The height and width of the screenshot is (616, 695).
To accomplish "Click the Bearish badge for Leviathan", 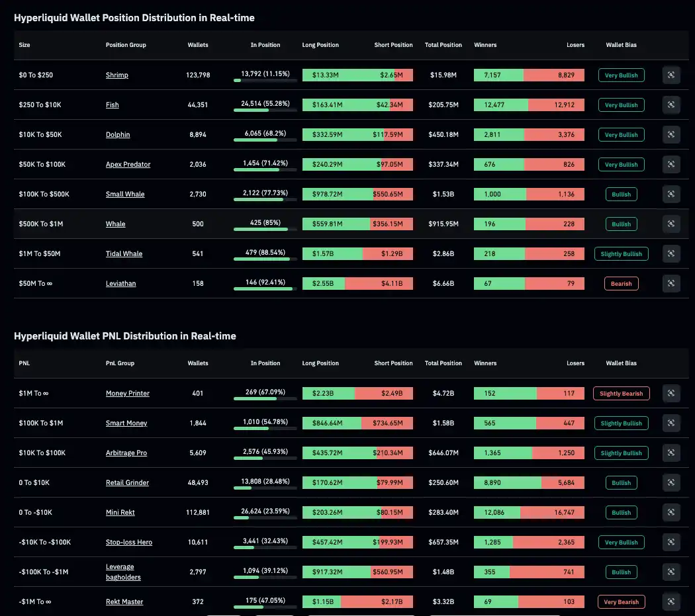I will pyautogui.click(x=621, y=284).
